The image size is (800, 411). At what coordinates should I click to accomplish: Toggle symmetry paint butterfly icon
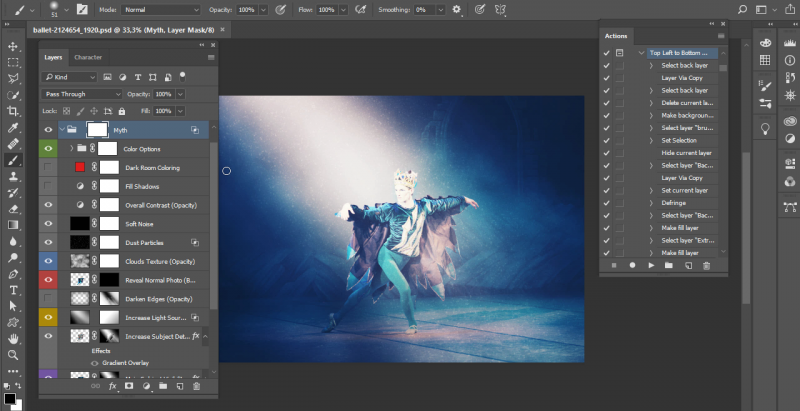click(500, 9)
